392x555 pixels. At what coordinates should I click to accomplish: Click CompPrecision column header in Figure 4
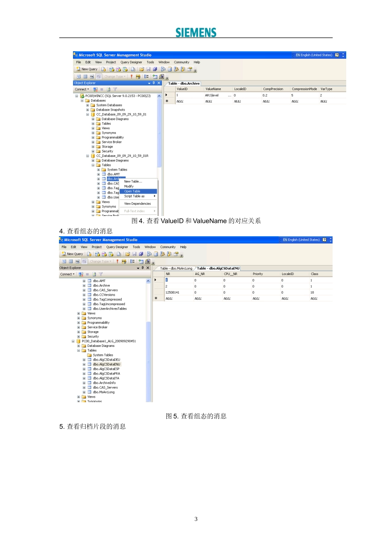click(276, 89)
